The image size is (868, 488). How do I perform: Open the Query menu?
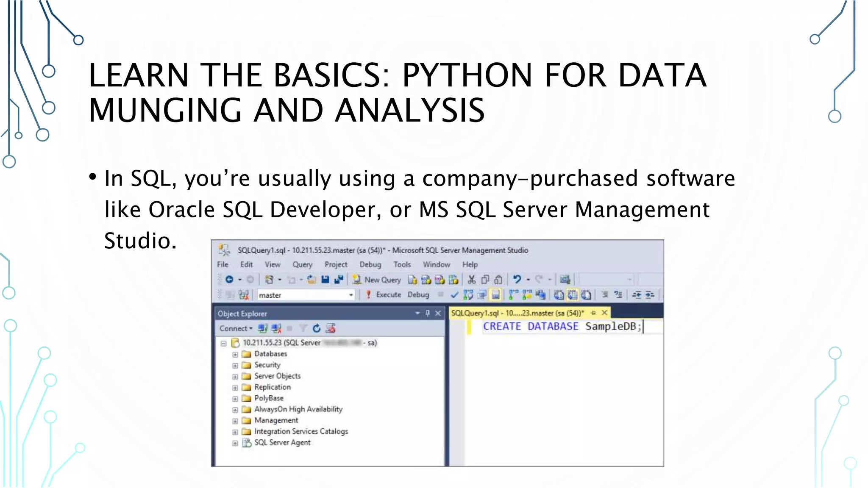[x=302, y=265]
